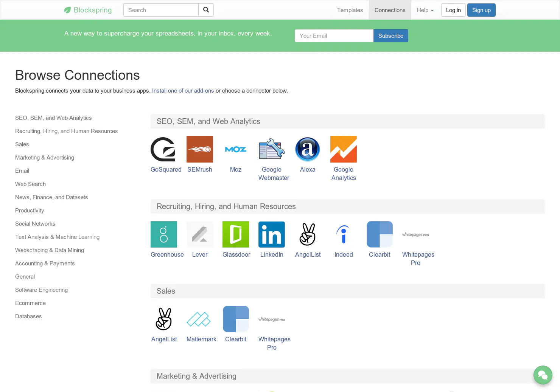Screen dimensions: 560x392
Task: Select Accounting & Payments category
Action: click(x=45, y=263)
